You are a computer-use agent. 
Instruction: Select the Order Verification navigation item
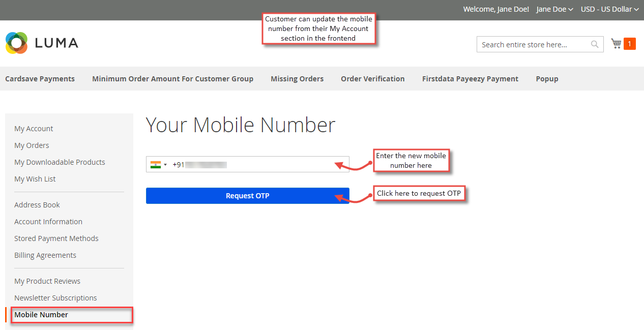tap(372, 78)
